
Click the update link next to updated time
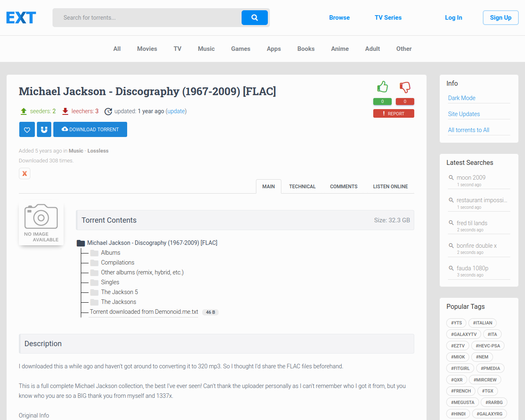(x=176, y=111)
